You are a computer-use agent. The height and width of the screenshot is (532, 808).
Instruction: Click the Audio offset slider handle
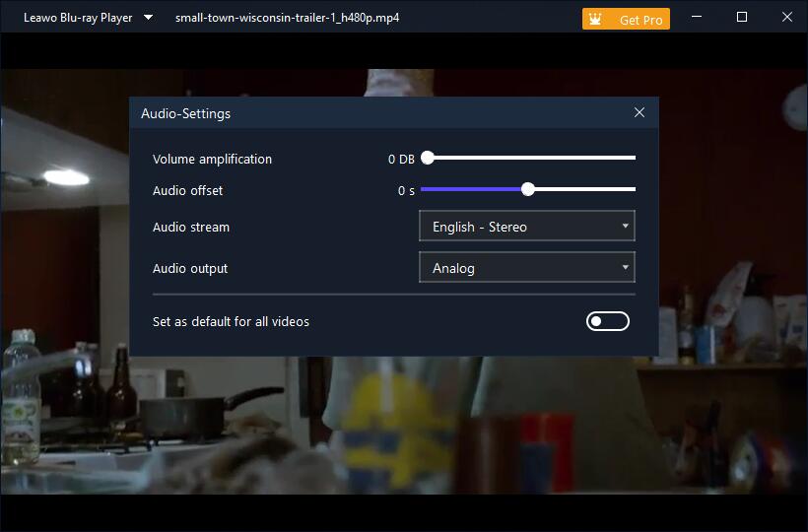tap(528, 189)
